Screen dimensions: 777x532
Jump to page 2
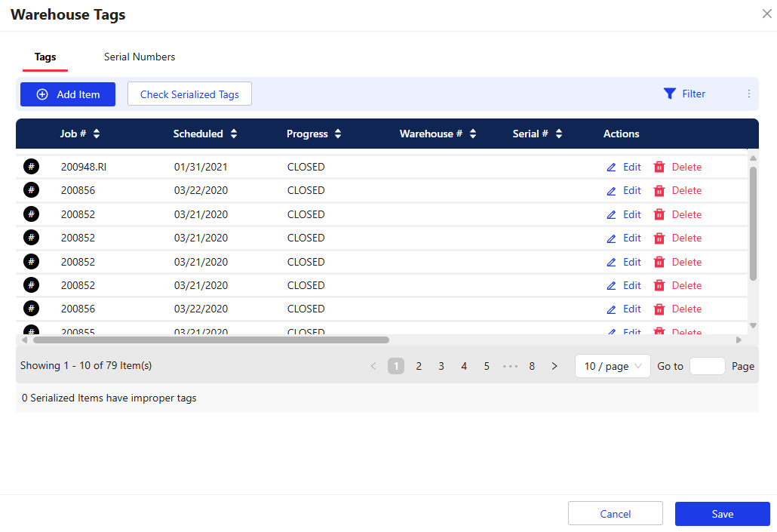tap(419, 366)
